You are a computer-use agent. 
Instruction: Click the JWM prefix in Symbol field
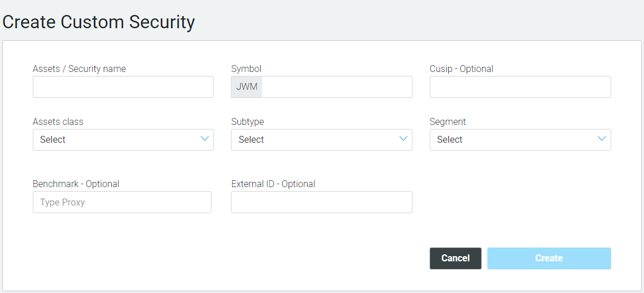tap(247, 87)
